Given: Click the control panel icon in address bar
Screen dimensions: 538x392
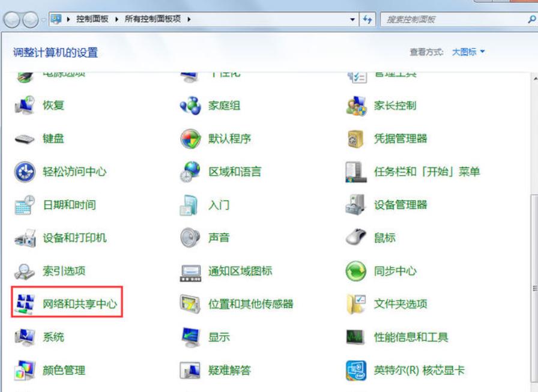Looking at the screenshot, I should (56, 19).
